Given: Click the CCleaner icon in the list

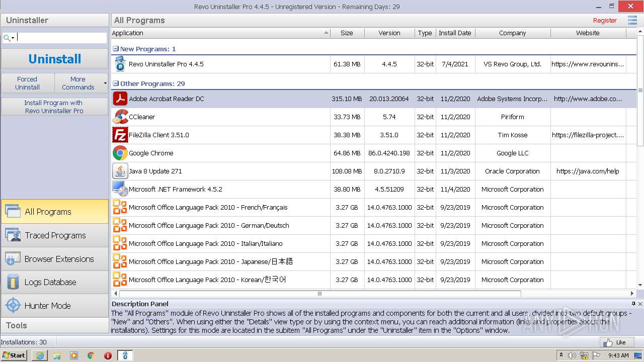Looking at the screenshot, I should [x=120, y=117].
